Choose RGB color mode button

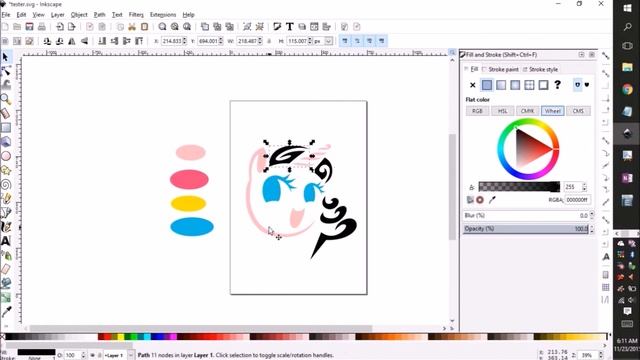pos(477,111)
